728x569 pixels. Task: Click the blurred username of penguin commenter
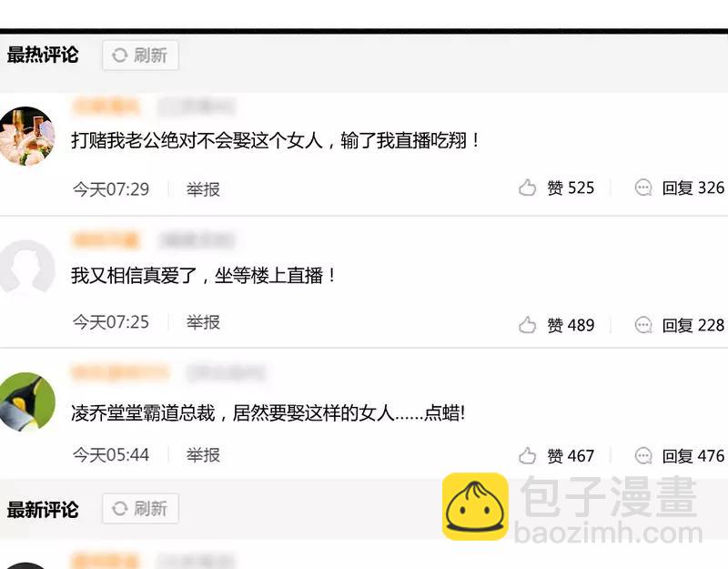(120, 372)
